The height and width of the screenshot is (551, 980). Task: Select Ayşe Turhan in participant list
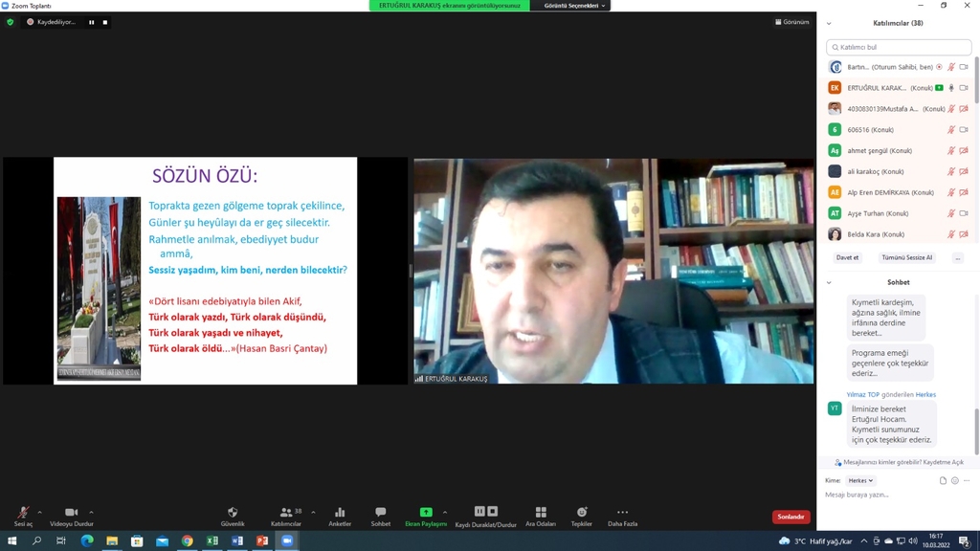point(875,213)
